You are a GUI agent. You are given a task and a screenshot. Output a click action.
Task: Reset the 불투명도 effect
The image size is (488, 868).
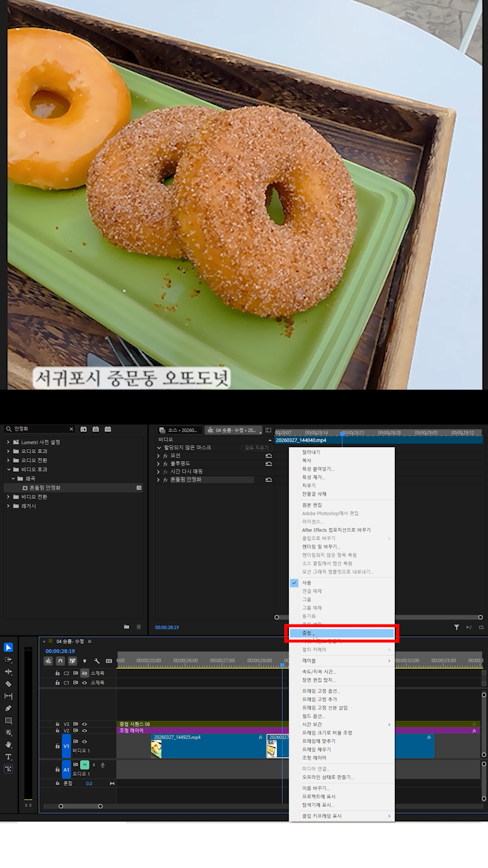[269, 463]
